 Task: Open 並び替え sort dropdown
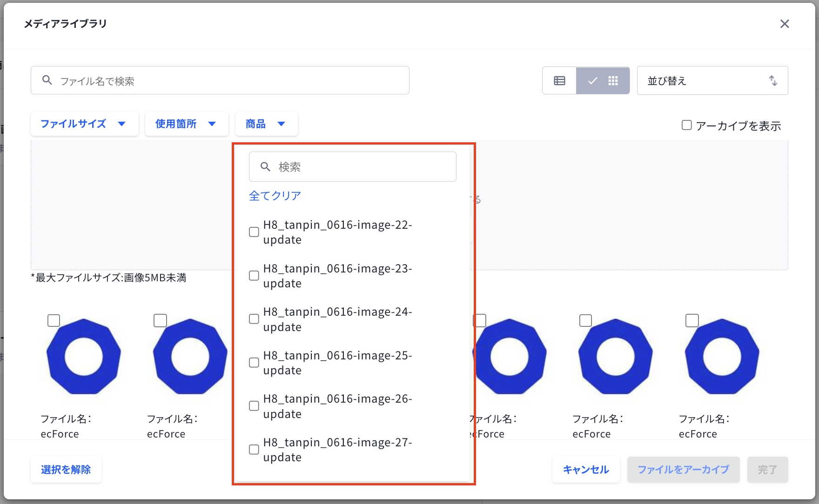pyautogui.click(x=712, y=80)
